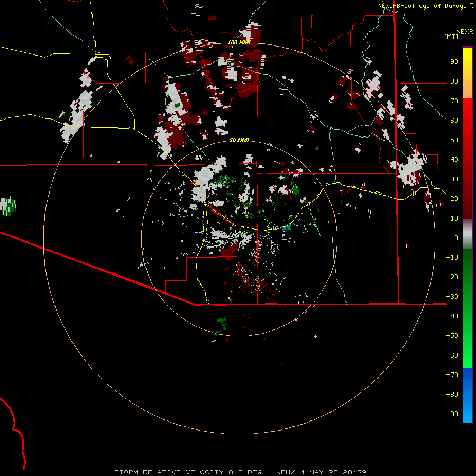Click the 70 value on the velocity scale
This screenshot has width=476, height=476.
(454, 101)
